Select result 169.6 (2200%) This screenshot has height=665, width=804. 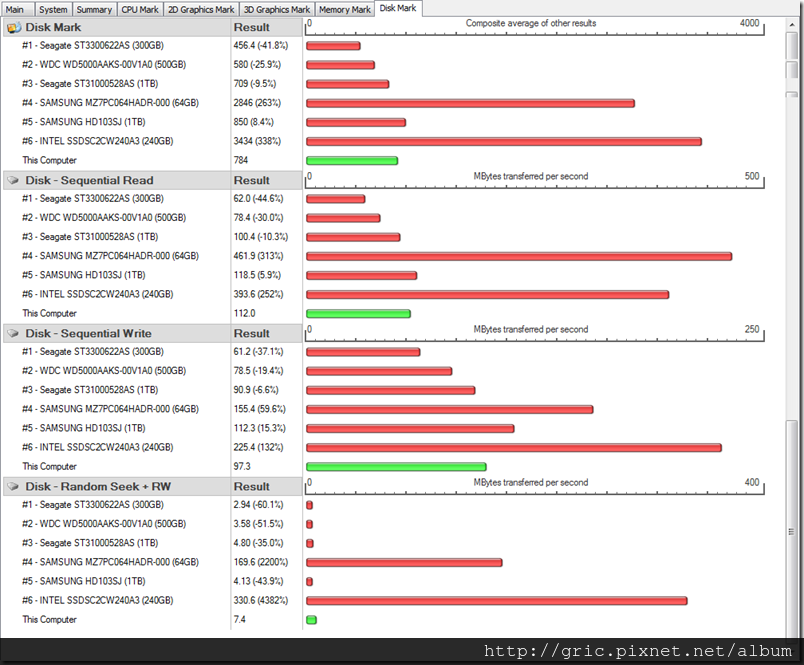(x=260, y=562)
